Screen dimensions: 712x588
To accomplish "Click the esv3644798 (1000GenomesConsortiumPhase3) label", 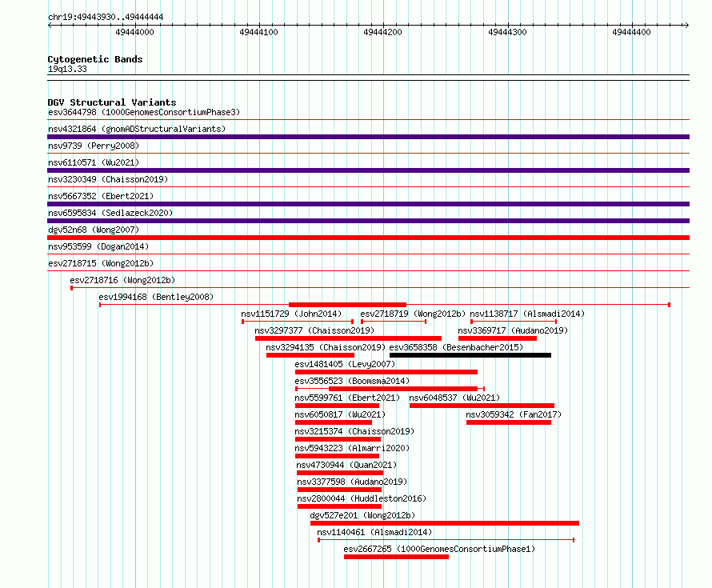I will click(144, 112).
